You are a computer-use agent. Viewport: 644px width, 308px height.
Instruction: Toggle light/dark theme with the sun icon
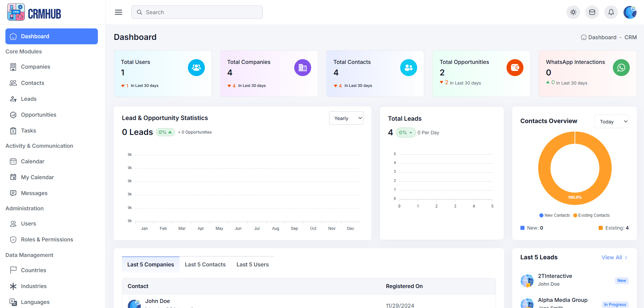click(573, 12)
